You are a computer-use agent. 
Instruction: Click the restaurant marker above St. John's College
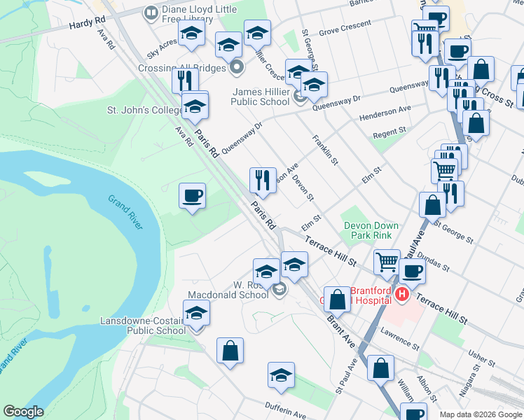point(186,81)
